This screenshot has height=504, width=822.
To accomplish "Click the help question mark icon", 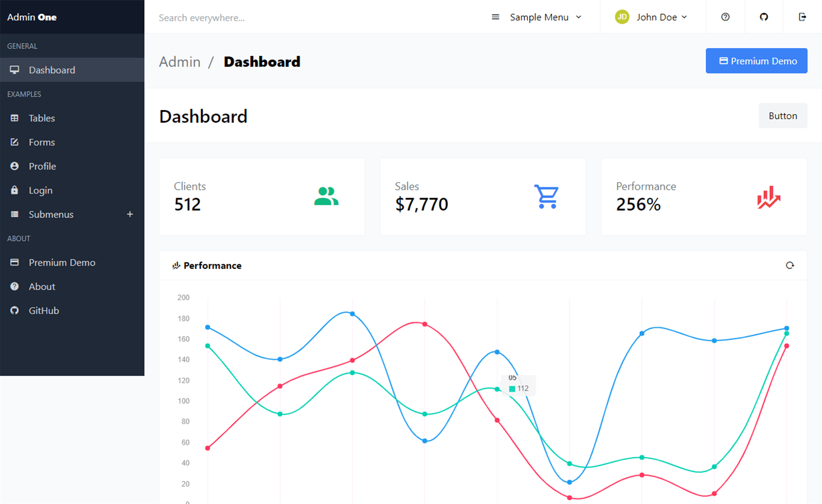I will [x=725, y=17].
